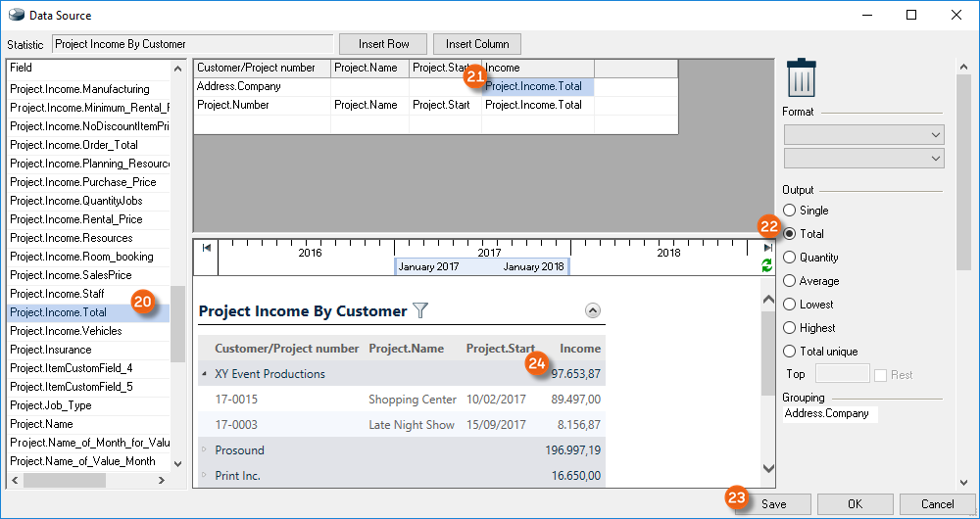Click the Insert Row button

point(383,44)
